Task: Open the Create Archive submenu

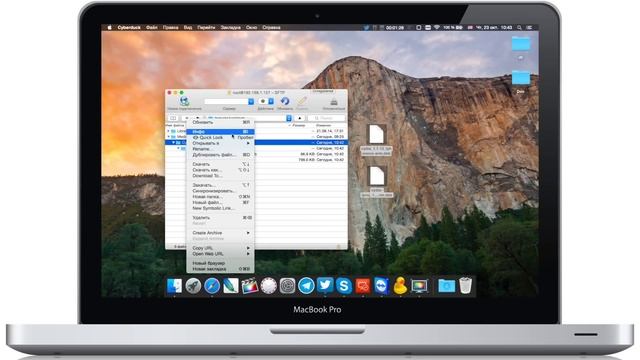Action: click(220, 233)
